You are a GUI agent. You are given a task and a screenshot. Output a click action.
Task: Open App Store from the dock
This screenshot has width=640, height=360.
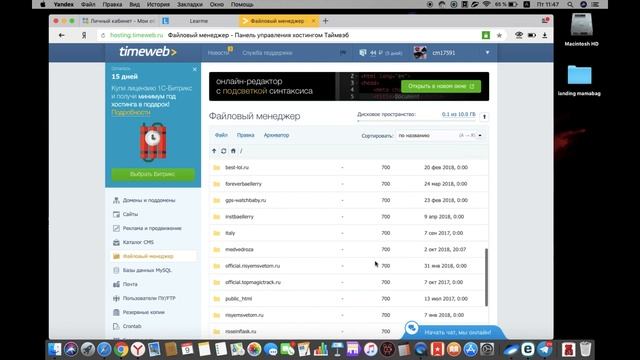(470, 349)
